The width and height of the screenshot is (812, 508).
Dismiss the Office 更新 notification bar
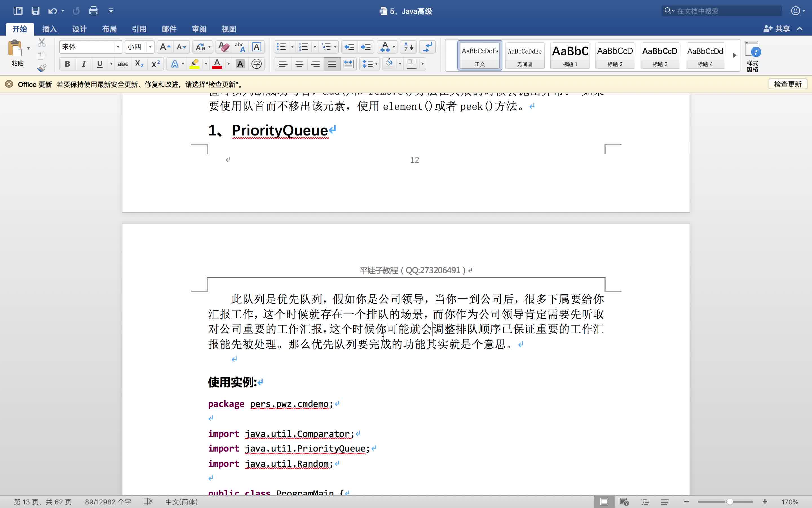coord(9,84)
